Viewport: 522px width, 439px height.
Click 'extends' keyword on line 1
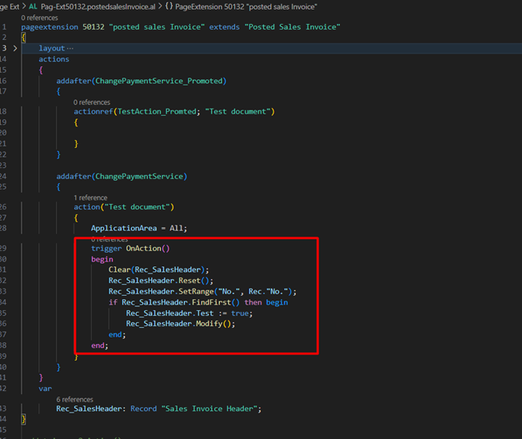click(224, 27)
